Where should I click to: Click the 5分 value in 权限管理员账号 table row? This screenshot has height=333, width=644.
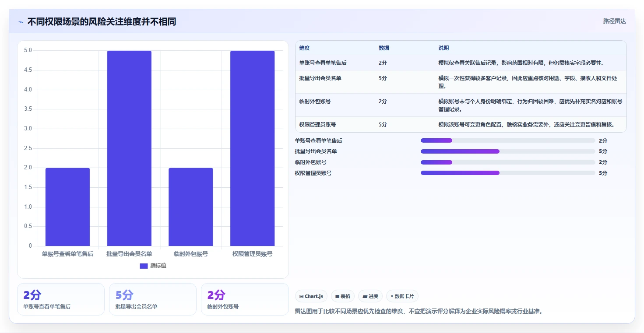point(383,125)
